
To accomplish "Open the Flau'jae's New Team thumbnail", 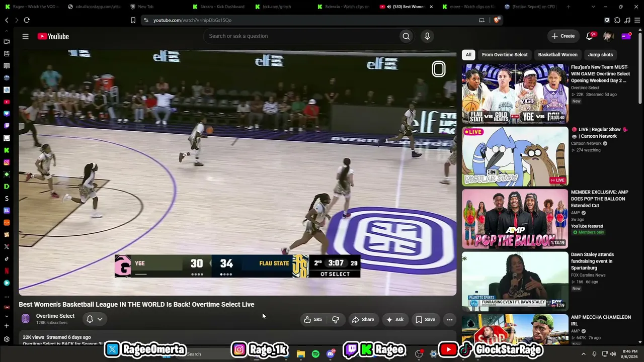I will (x=515, y=94).
